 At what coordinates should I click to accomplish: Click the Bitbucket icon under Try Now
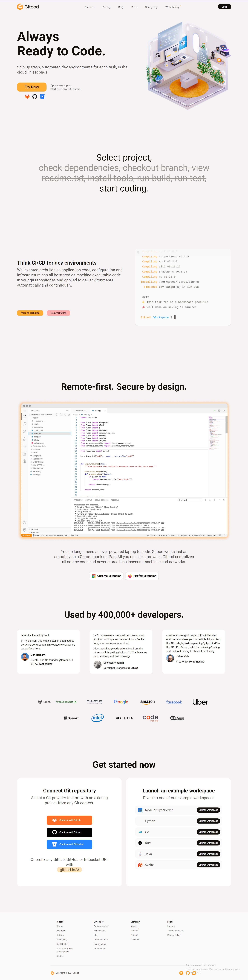point(42,97)
